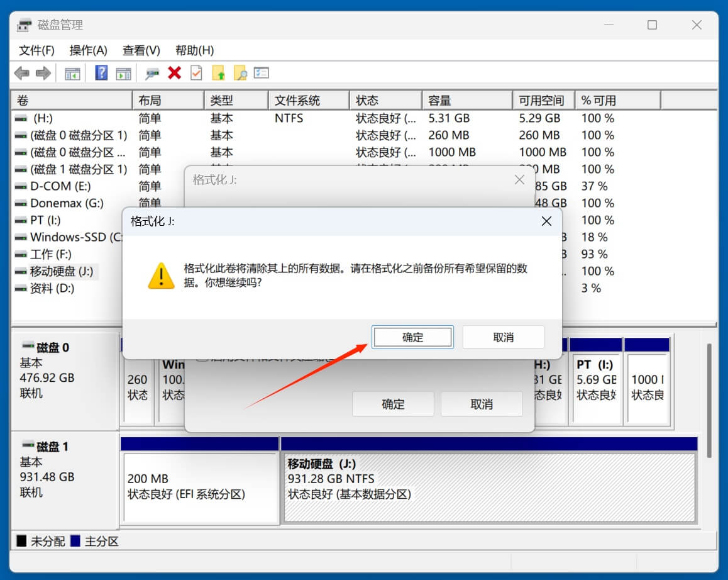
Task: Open the 操作(A) menu
Action: [89, 50]
